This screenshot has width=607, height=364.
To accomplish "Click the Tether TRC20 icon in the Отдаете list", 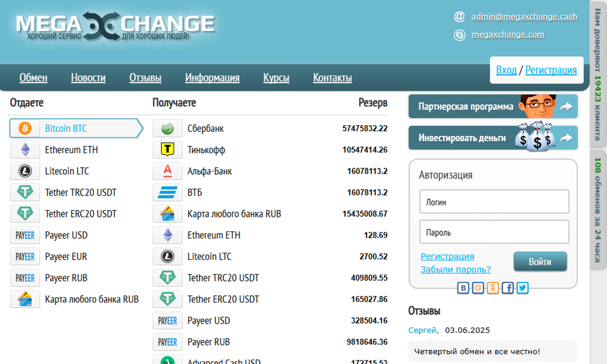I will coord(25,192).
